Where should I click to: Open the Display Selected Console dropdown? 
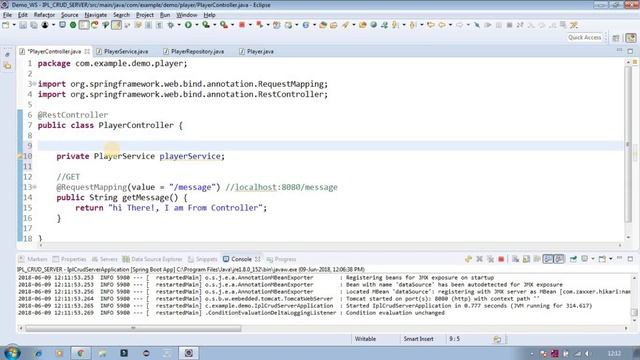pos(593,259)
